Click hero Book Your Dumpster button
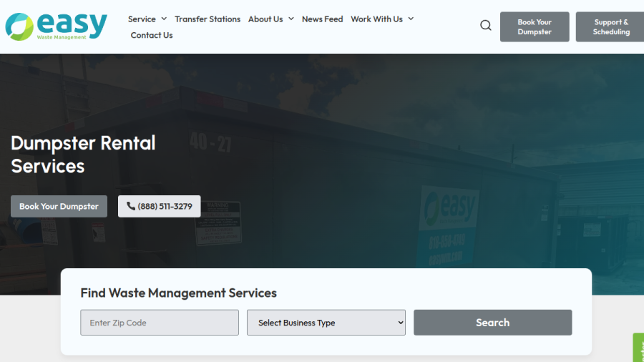 [59, 207]
